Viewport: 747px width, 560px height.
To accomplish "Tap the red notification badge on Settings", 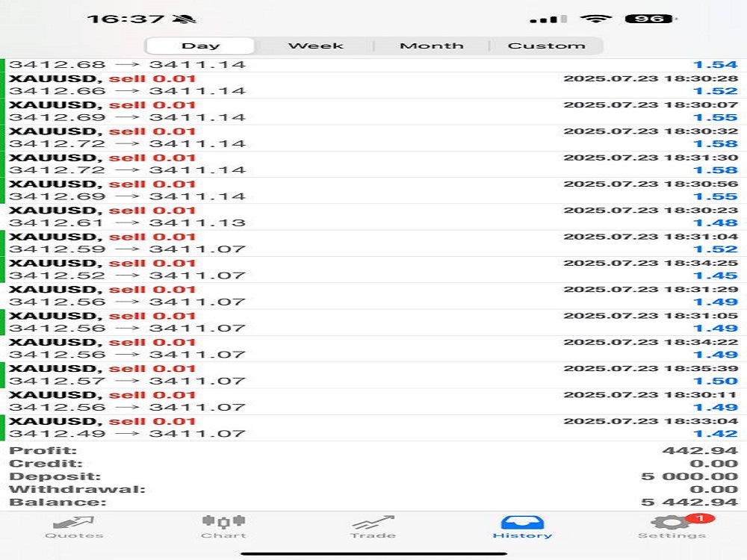I will point(700,519).
